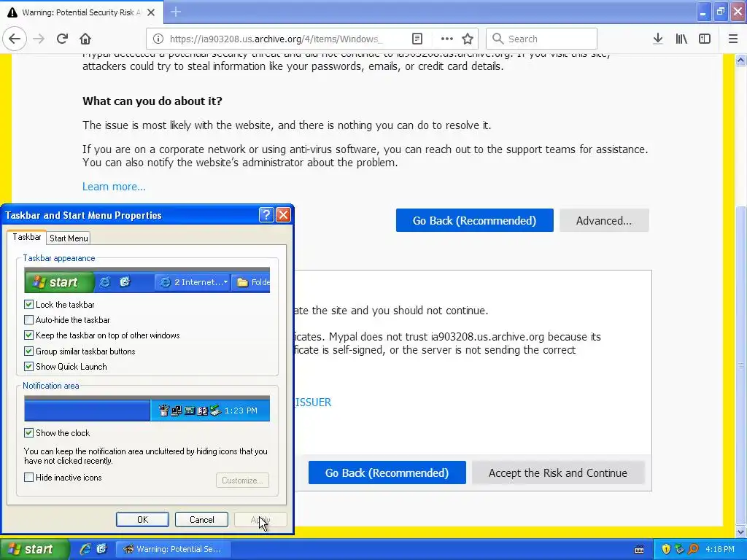The image size is (747, 560).
Task: Open the library bookshelf icon
Action: point(681,39)
